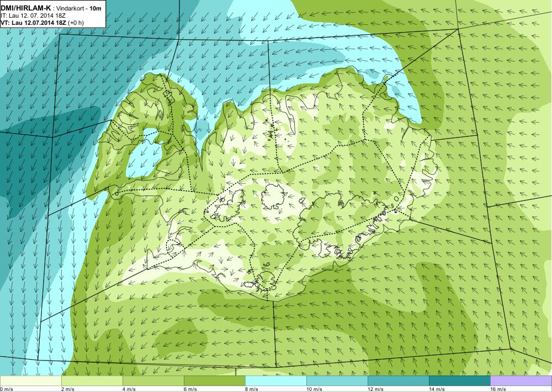Click the 0–2 m/s pale legend swatch
The image size is (552, 392).
tap(30, 381)
